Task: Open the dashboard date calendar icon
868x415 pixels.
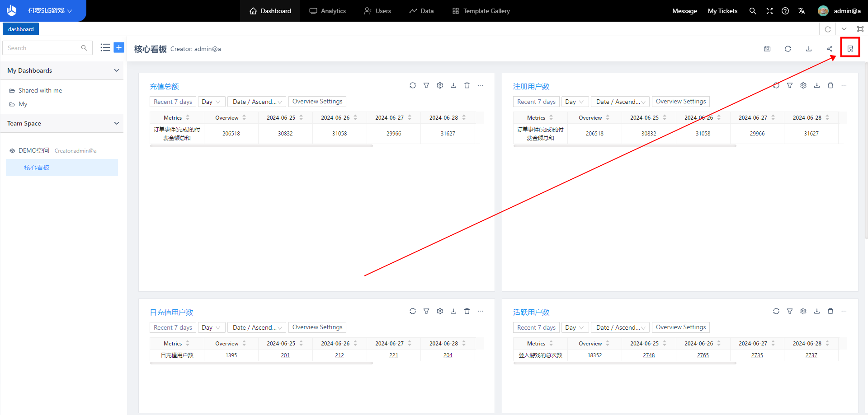Action: click(767, 49)
